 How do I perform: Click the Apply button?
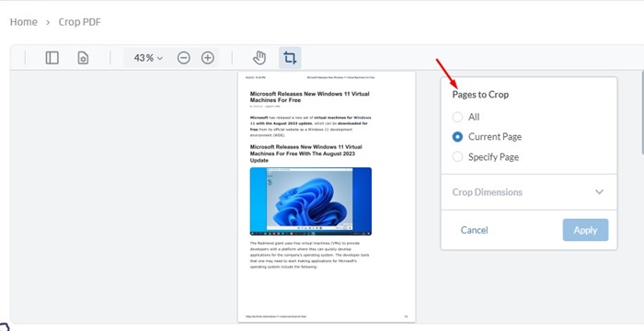pyautogui.click(x=585, y=230)
